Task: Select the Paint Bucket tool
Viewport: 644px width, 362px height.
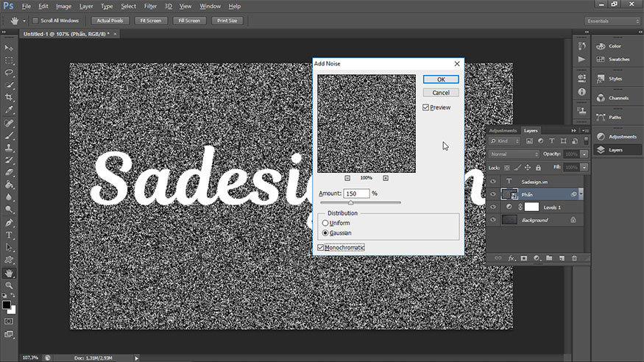Action: (9, 185)
